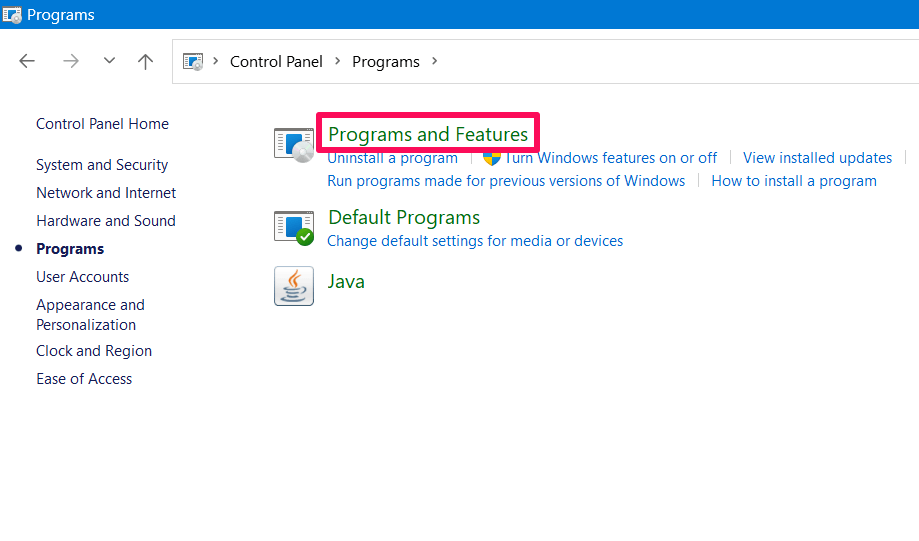Click Run programs made for previous versions of Windows
The image size is (919, 541).
coord(506,181)
